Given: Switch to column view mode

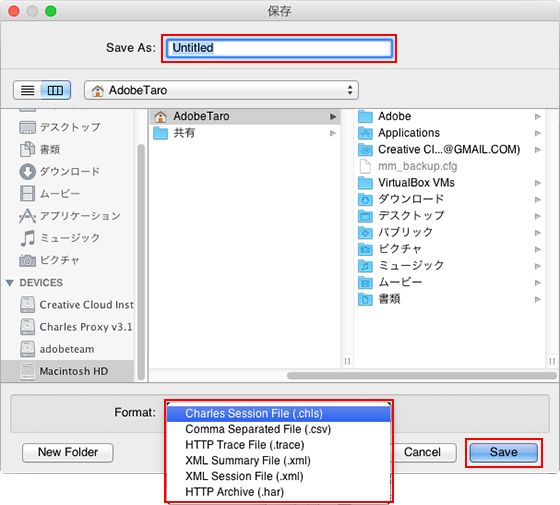Looking at the screenshot, I should 56,90.
